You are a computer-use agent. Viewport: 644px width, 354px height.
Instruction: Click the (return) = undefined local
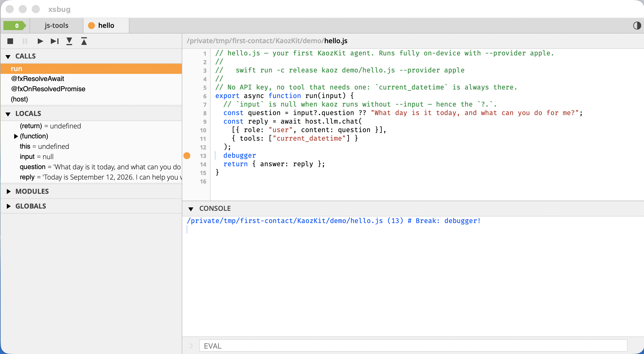coord(91,126)
